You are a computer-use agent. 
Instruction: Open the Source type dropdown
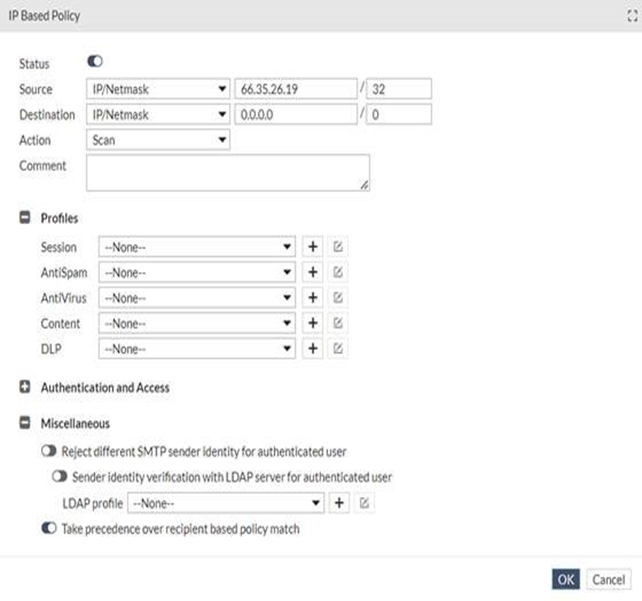(157, 89)
